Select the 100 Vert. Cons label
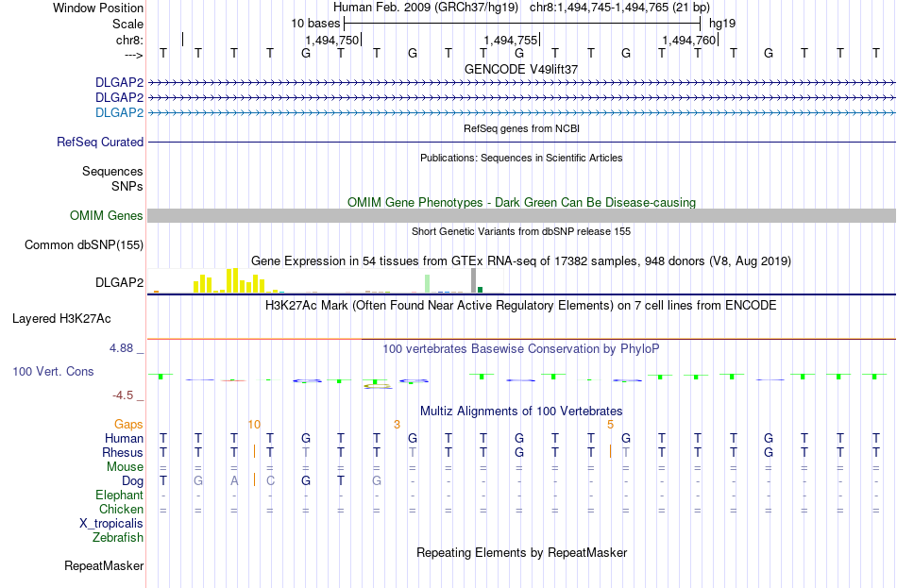This screenshot has height=588, width=897. pos(53,371)
